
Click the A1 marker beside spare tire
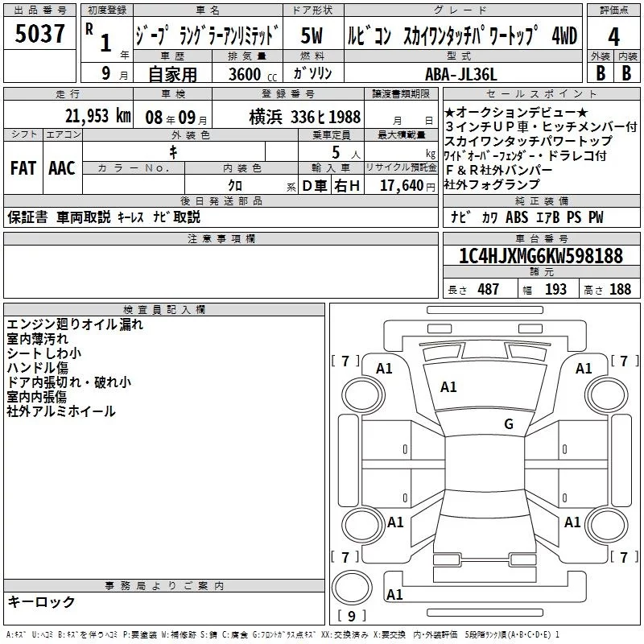pyautogui.click(x=394, y=595)
